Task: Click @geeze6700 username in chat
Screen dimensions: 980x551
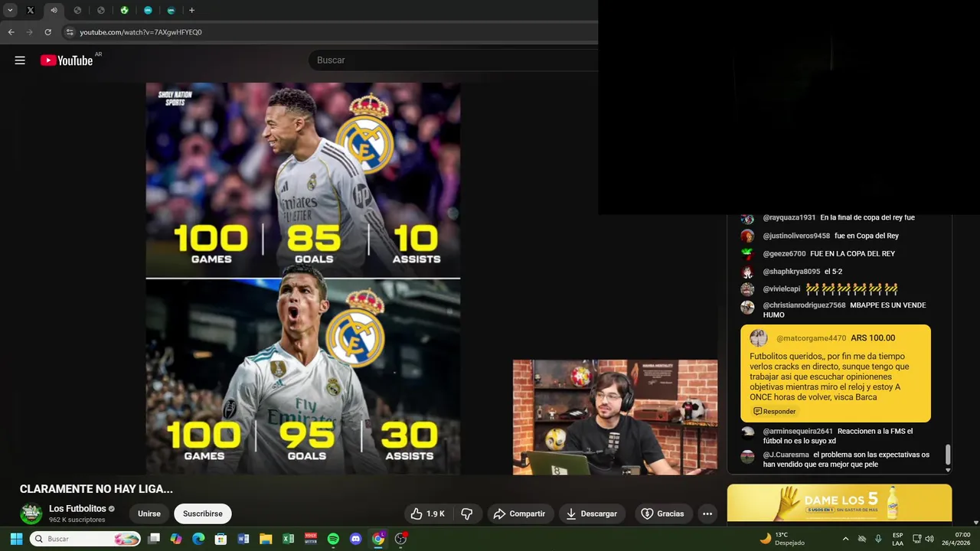Action: [784, 253]
